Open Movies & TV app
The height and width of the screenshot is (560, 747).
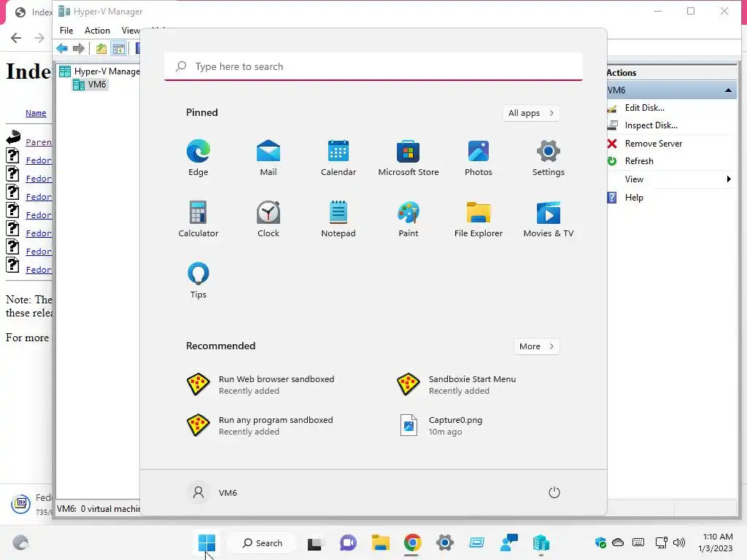coord(549,219)
